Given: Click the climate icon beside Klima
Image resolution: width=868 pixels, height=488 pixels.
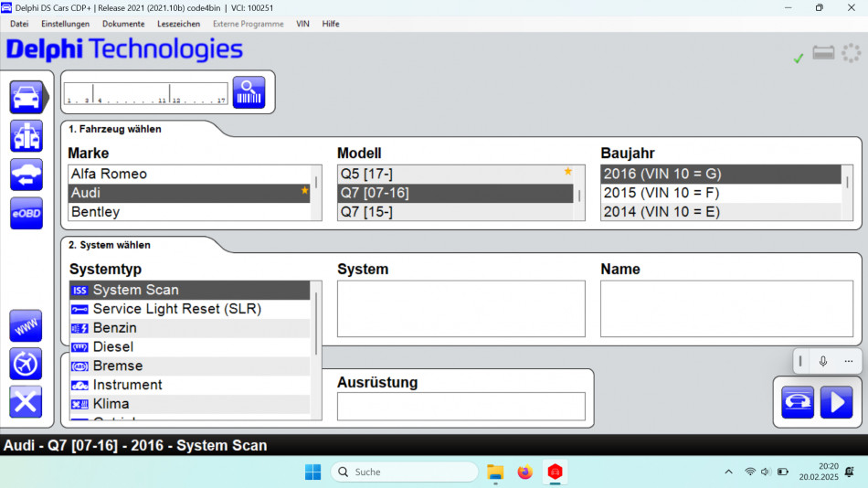Looking at the screenshot, I should tap(79, 404).
